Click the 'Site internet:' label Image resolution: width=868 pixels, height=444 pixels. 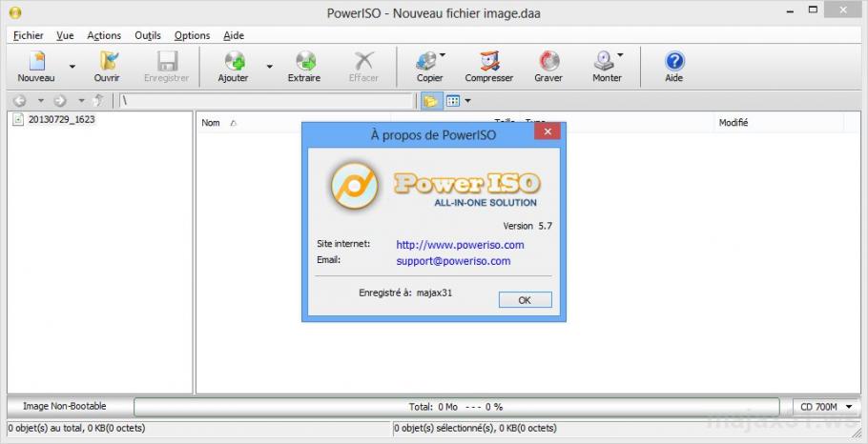[343, 244]
